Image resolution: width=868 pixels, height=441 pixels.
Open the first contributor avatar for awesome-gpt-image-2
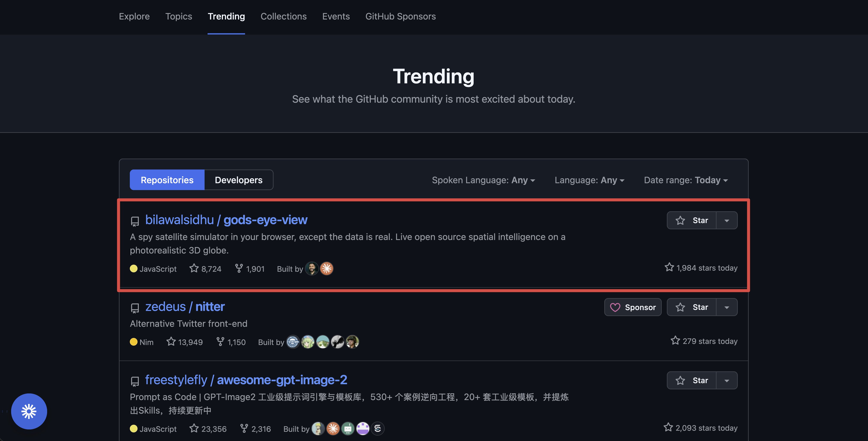[318, 429]
